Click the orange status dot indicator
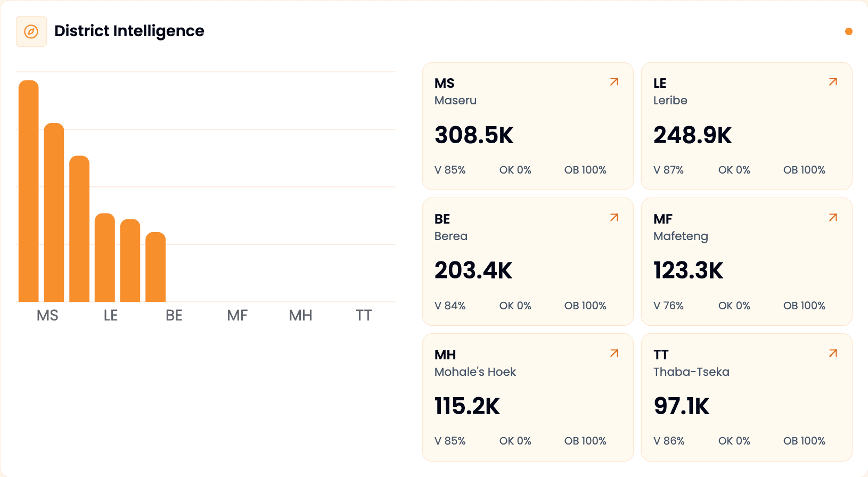Viewport: 868px width, 477px height. point(849,31)
